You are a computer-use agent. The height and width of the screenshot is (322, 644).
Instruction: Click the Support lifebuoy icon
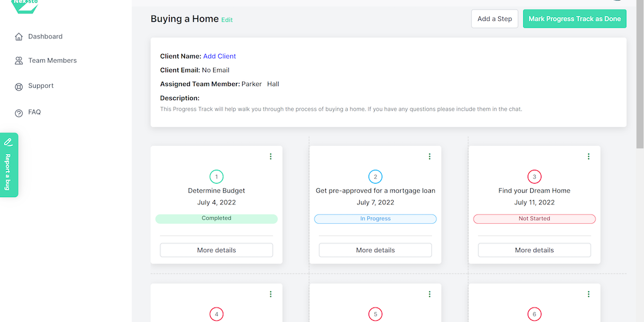[x=19, y=87]
